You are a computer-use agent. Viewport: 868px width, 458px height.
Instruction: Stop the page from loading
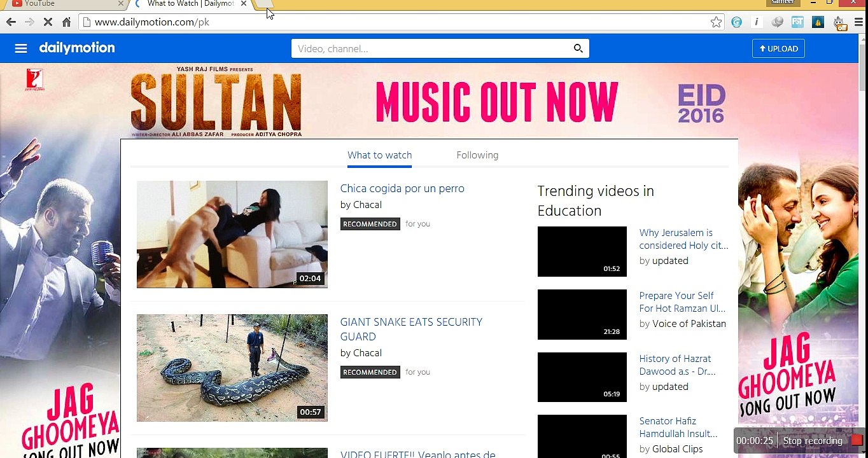click(48, 22)
